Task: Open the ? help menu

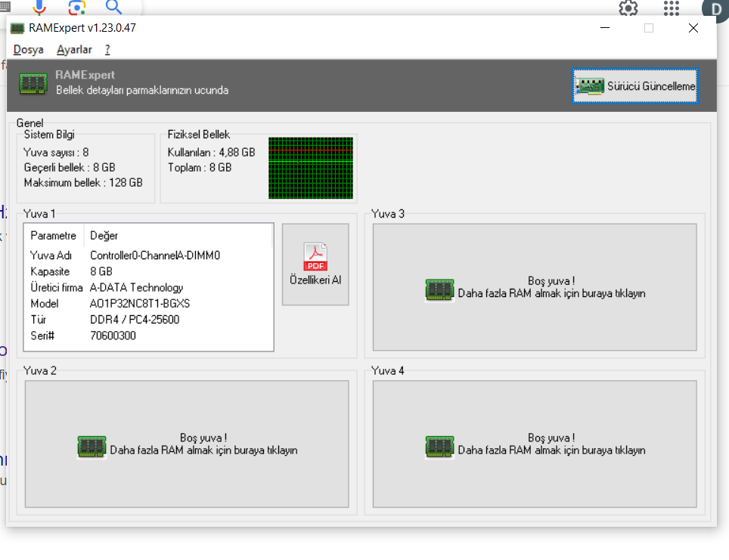Action: tap(107, 49)
